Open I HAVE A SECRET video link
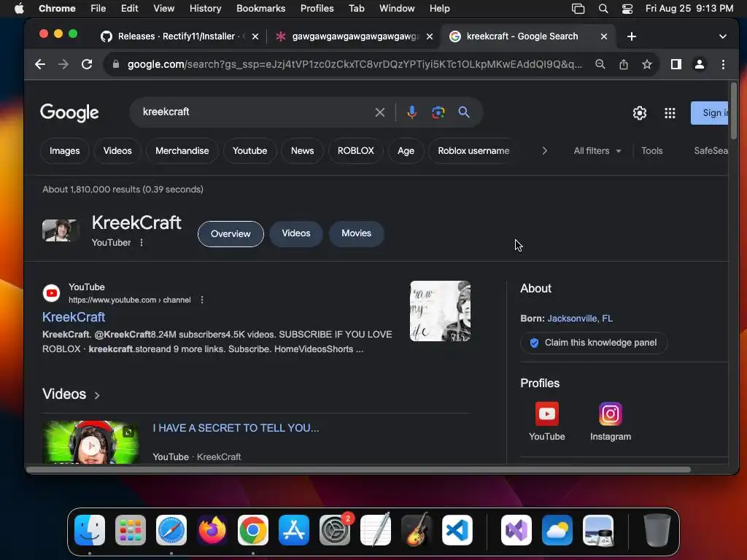This screenshot has width=747, height=560. pos(236,428)
